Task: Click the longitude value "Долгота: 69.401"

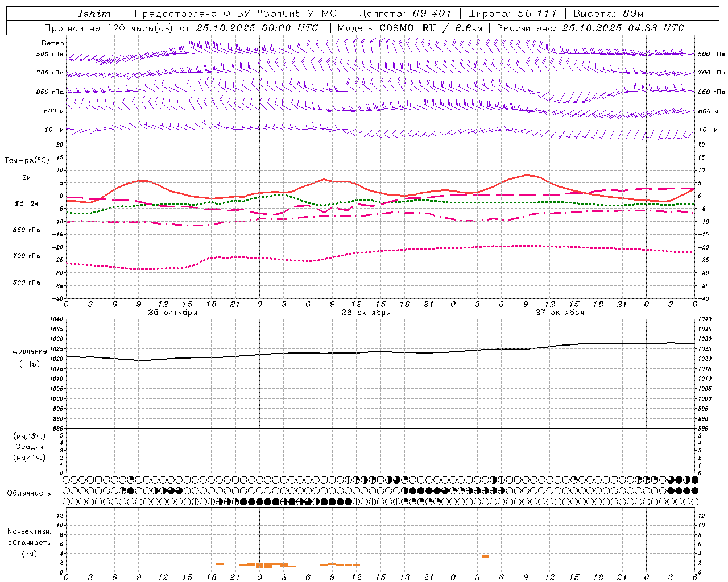Action: point(405,14)
